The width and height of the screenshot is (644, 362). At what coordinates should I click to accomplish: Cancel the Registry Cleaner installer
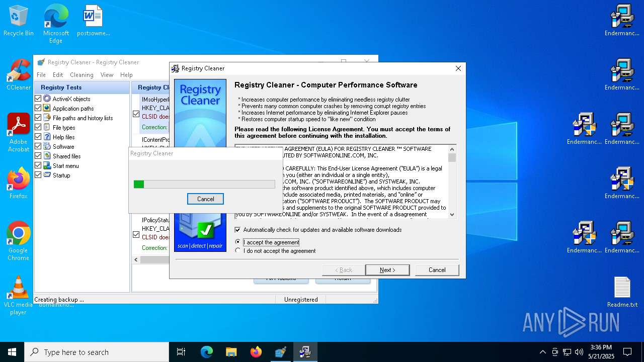(x=437, y=270)
